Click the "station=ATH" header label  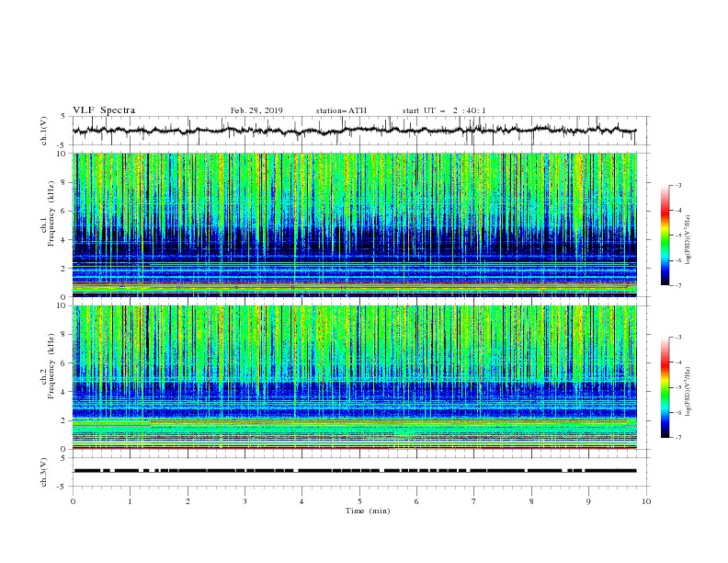(341, 110)
